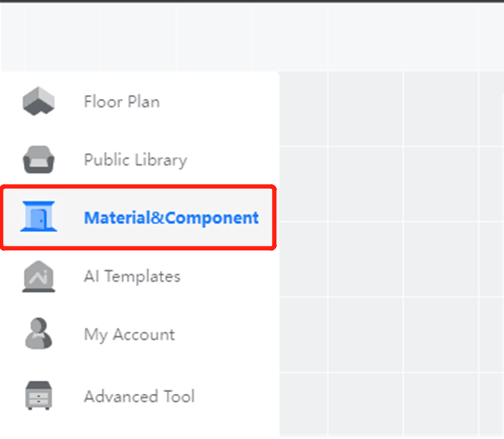This screenshot has width=504, height=439.
Task: Click the Advanced Tool cabinet icon
Action: (39, 396)
